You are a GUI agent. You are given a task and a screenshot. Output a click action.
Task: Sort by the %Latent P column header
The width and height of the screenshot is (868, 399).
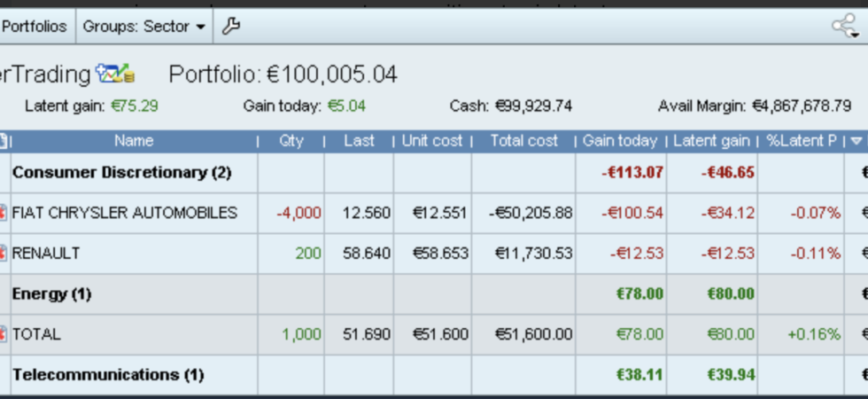click(x=801, y=141)
